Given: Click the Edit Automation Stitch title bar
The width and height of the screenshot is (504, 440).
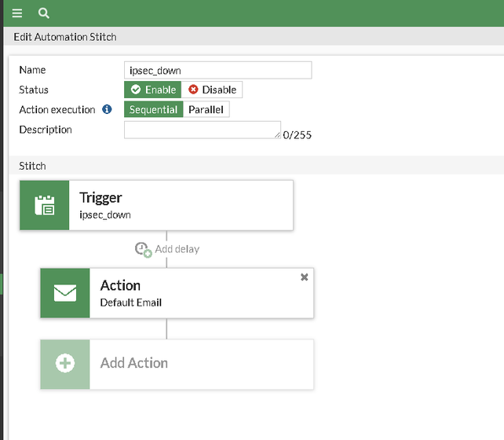Looking at the screenshot, I should point(65,37).
